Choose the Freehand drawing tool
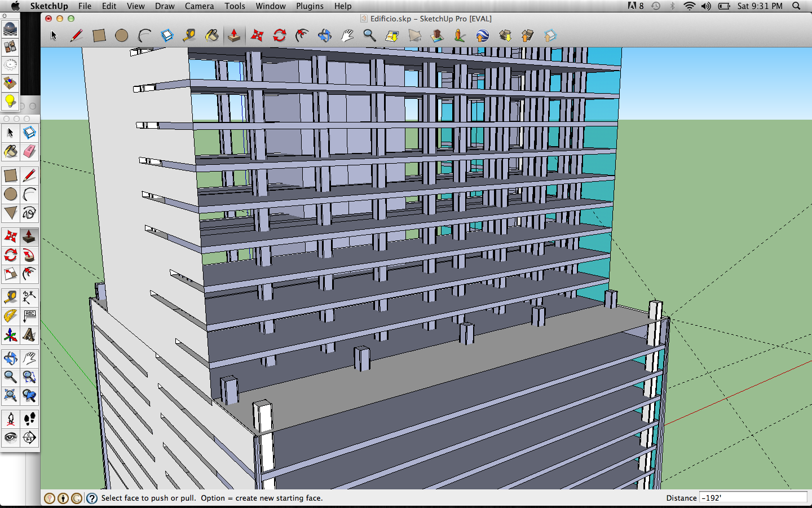This screenshot has width=812, height=508. pos(29,213)
